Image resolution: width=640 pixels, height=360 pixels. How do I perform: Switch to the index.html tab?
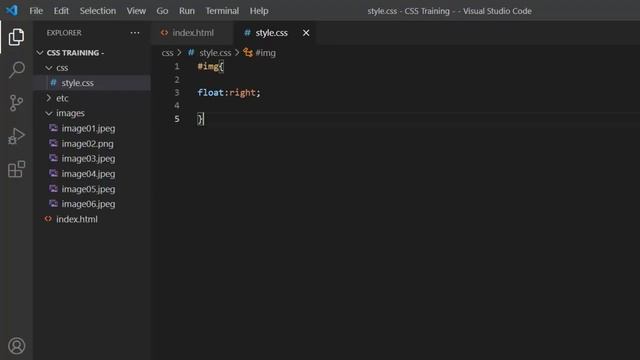192,33
